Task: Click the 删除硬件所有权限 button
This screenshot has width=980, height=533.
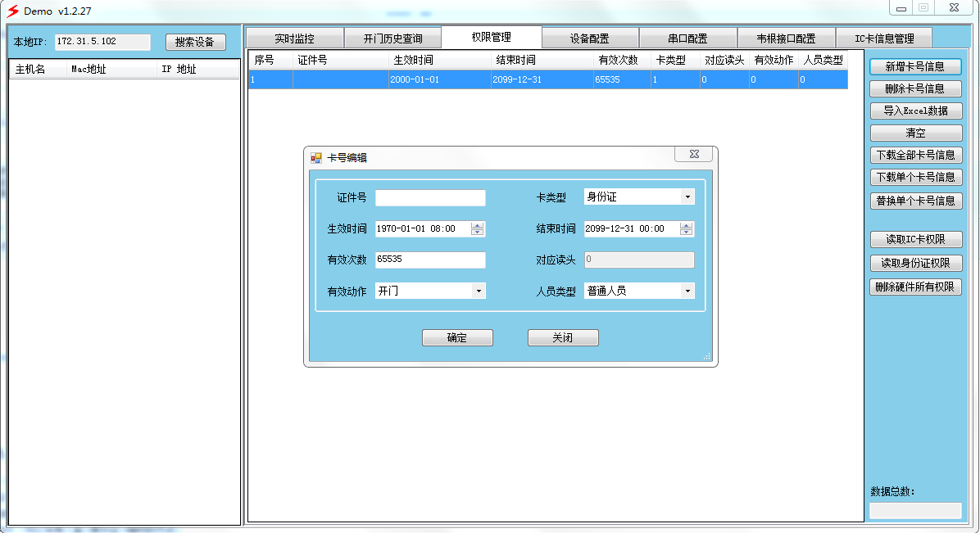Action: click(x=914, y=287)
